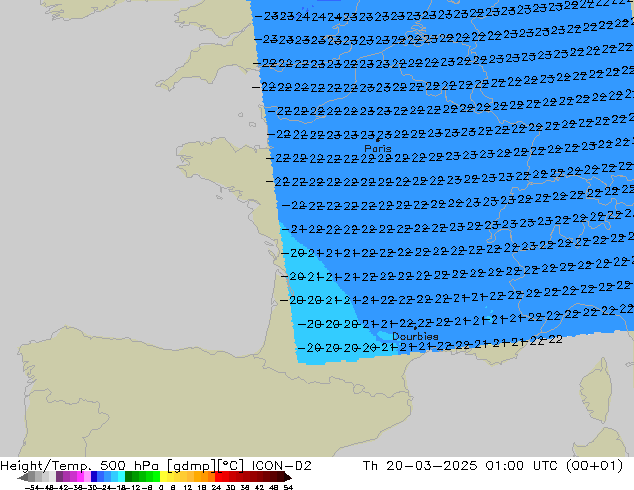This screenshot has height=490, width=634.
Task: Click the Dourbies location label
Action: point(415,336)
